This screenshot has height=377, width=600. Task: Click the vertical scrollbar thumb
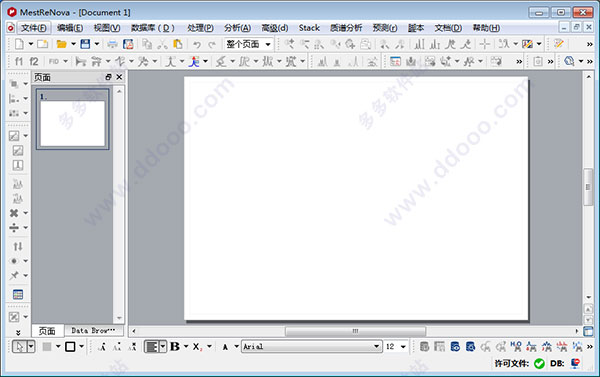(x=588, y=187)
